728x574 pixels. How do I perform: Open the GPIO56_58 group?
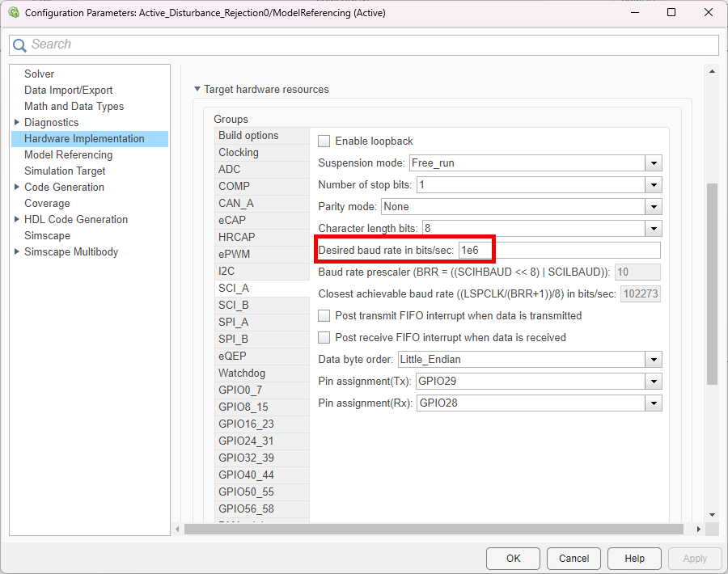click(x=262, y=509)
